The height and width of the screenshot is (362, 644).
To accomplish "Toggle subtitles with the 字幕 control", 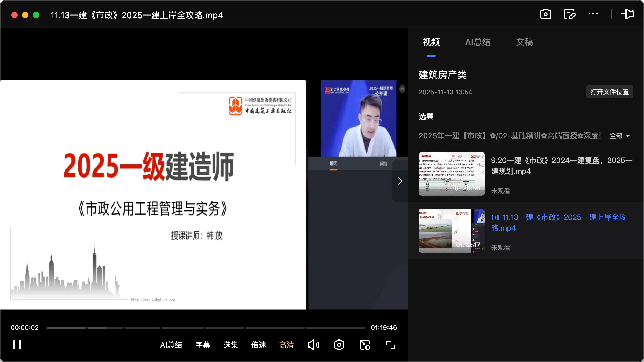I will click(203, 345).
